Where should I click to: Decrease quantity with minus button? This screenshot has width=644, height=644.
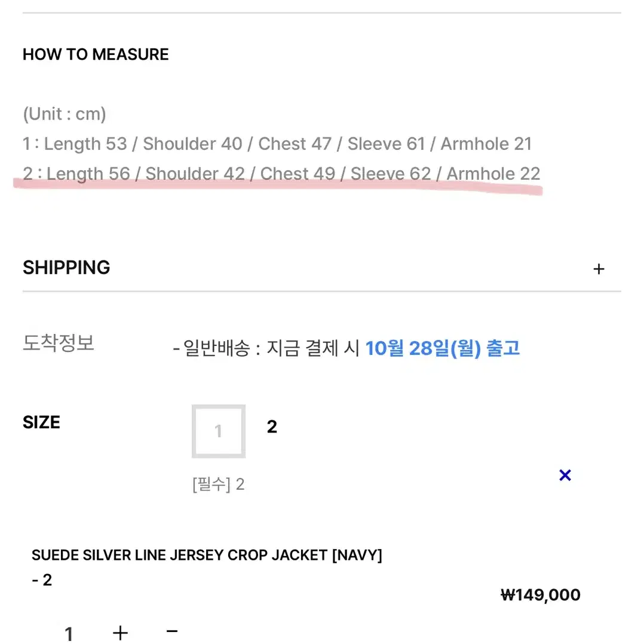(x=172, y=631)
